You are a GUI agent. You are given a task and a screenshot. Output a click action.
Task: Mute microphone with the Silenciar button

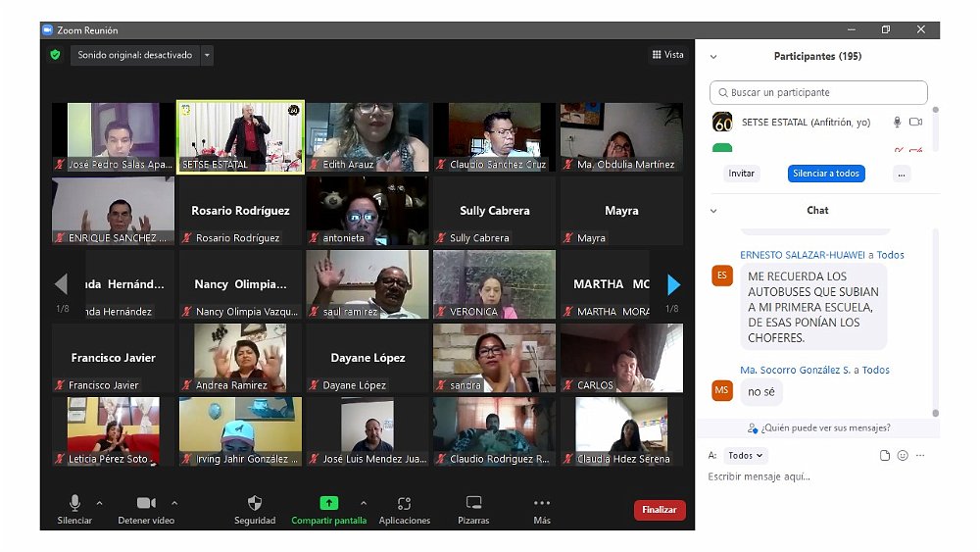[x=74, y=504]
